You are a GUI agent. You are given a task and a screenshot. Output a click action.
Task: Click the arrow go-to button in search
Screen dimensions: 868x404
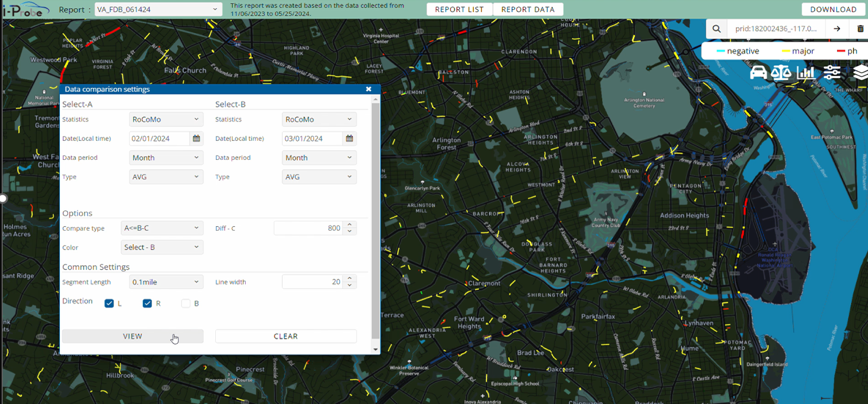click(837, 29)
